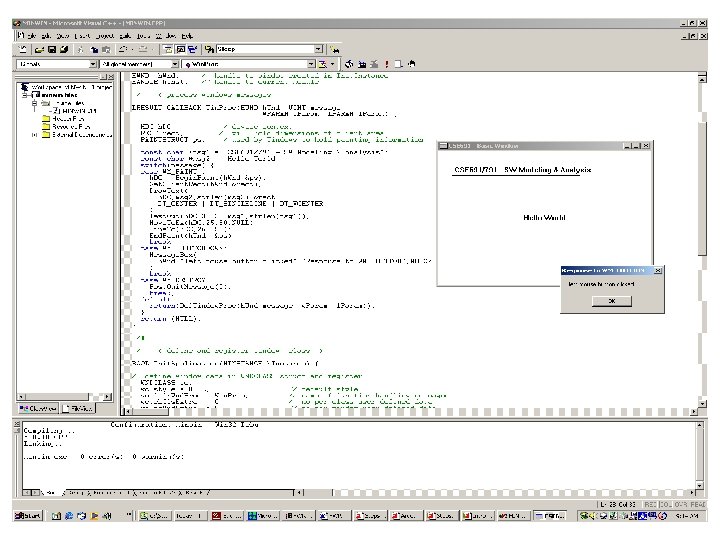Screen dimensions: 720x540
Task: Click the editor vertical scrollbar down arrow
Action: (702, 403)
